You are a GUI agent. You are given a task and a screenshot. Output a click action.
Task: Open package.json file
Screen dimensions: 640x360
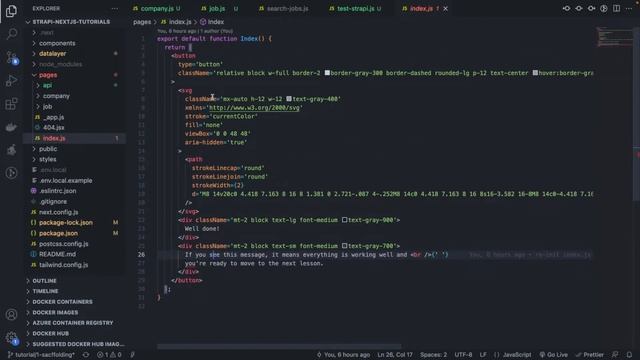[58, 233]
